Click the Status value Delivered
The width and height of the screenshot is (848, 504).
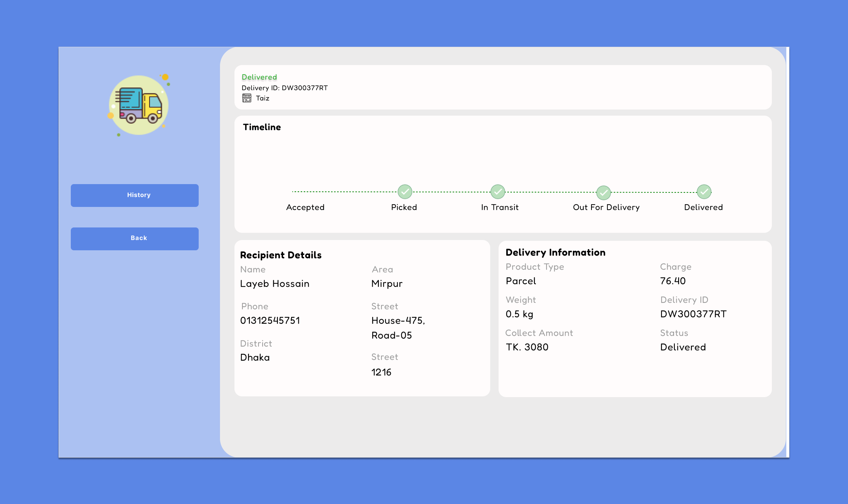683,347
